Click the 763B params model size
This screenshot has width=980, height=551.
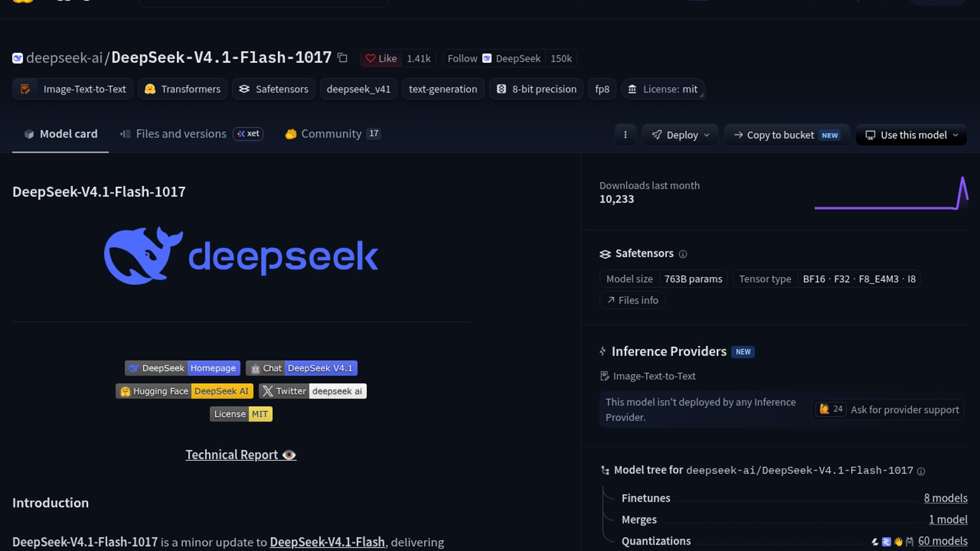tap(693, 279)
